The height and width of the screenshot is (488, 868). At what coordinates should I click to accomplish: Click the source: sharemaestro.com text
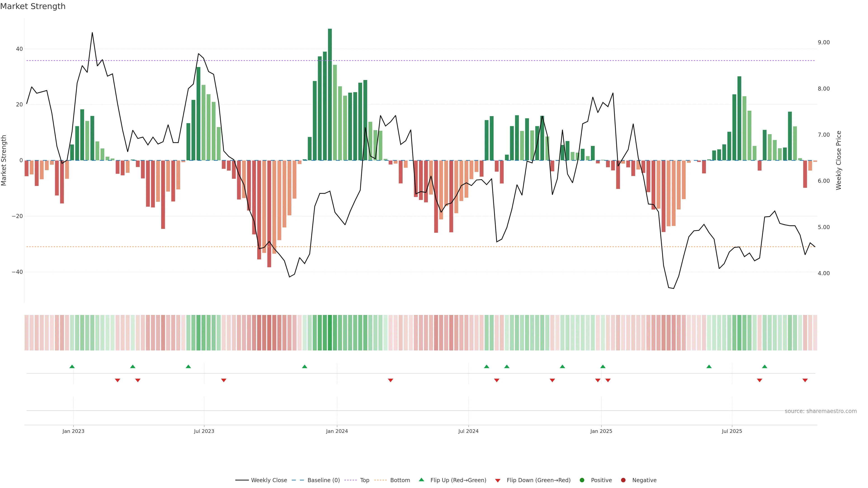(x=821, y=411)
